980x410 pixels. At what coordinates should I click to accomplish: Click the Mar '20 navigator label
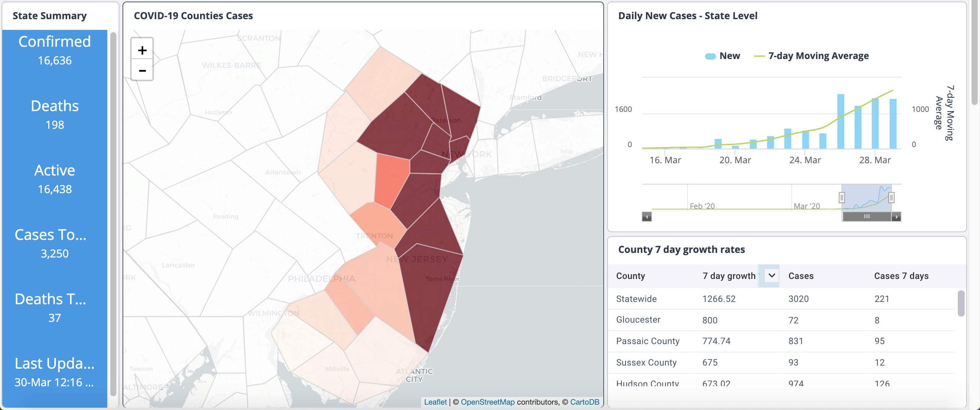coord(807,206)
